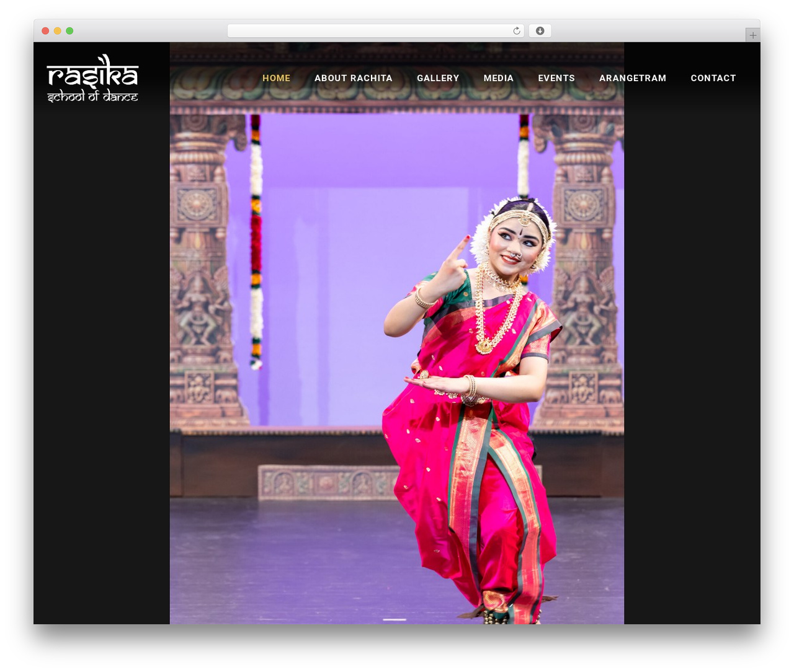The image size is (794, 672).
Task: Minimize the window with the yellow button
Action: pos(57,31)
